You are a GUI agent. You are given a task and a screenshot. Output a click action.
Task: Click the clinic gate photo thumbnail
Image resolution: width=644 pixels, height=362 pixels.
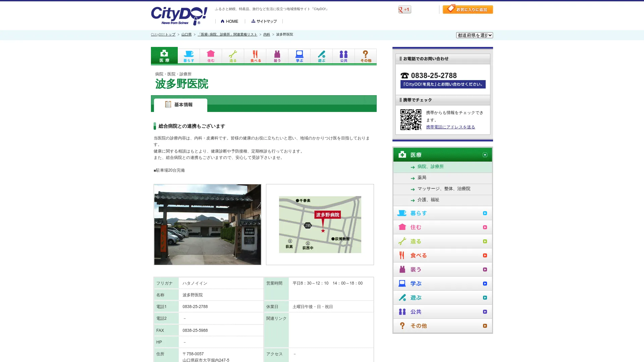[207, 225]
